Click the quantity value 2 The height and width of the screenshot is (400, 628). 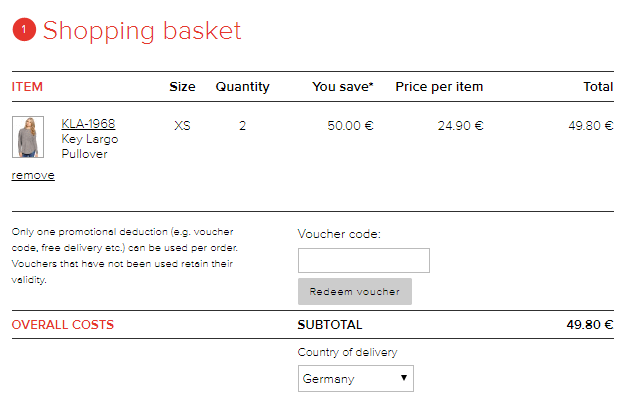(242, 126)
